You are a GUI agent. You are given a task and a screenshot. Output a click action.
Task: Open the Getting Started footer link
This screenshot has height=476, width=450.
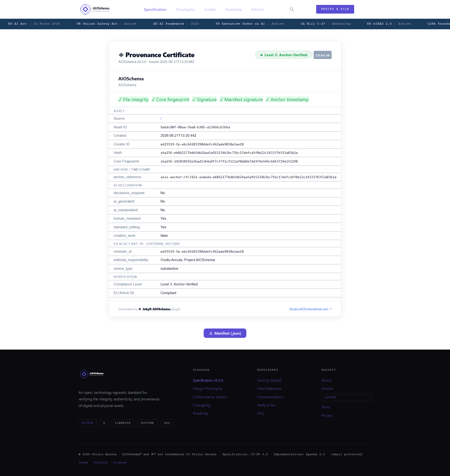[x=269, y=380]
